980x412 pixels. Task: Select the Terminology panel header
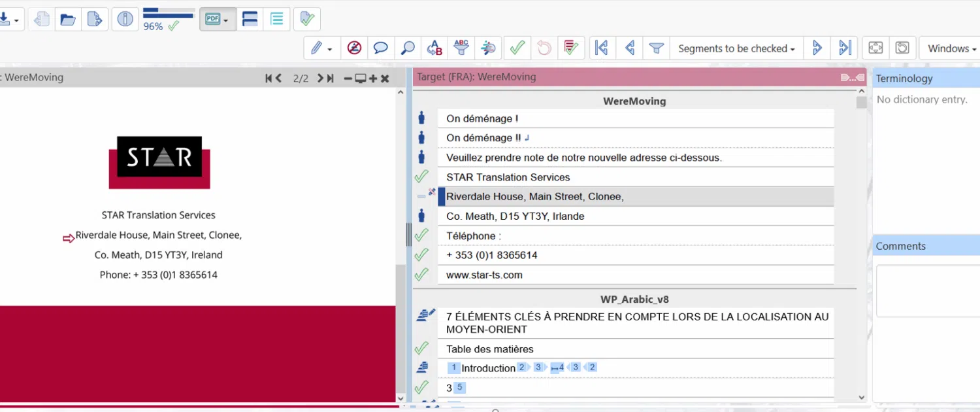point(926,78)
